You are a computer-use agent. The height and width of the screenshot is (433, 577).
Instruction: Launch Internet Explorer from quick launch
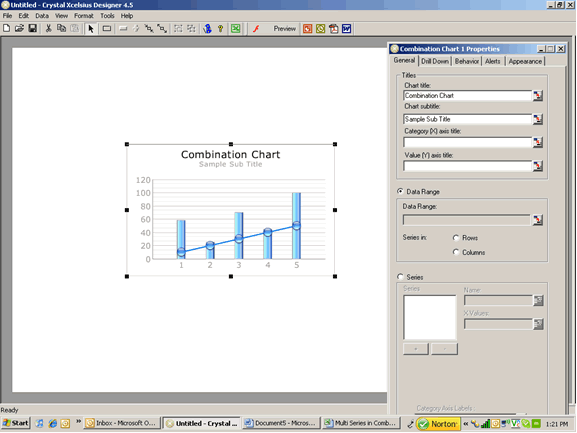pos(53,423)
